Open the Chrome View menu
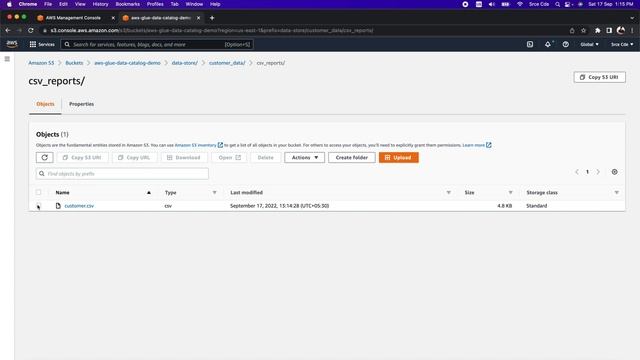The height and width of the screenshot is (360, 640). 80,4
